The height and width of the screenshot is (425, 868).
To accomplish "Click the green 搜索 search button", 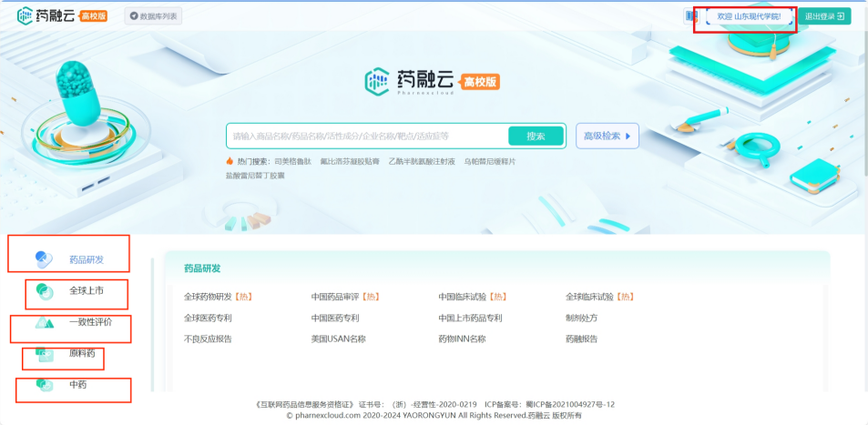I will click(536, 137).
